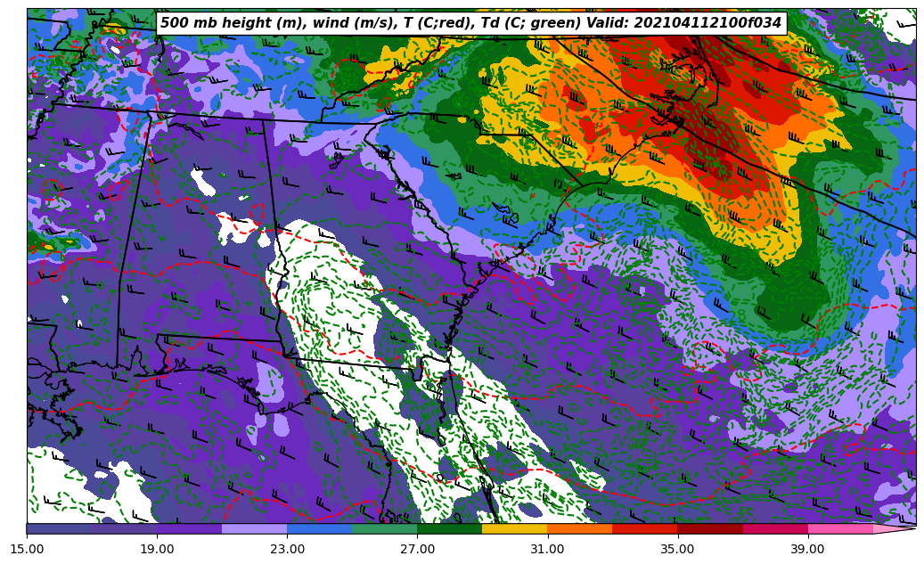Click the 27.00 colorbar tick label
This screenshot has width=924, height=564.
tap(417, 549)
